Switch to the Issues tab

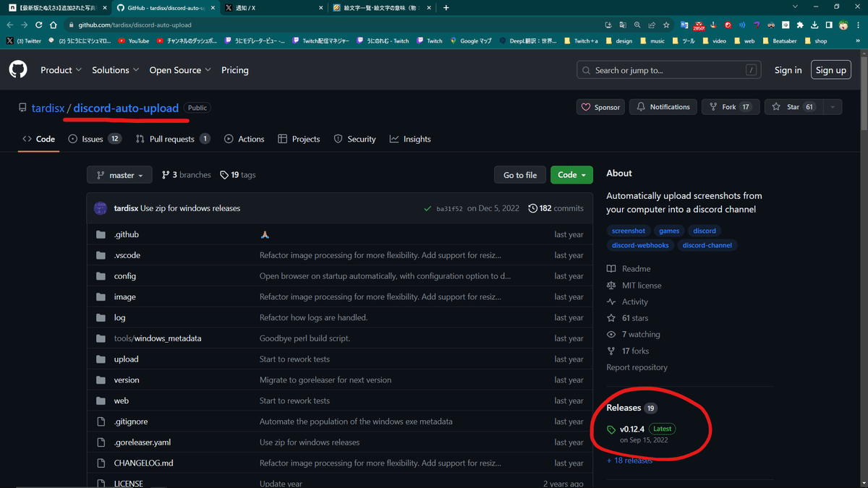tap(95, 139)
